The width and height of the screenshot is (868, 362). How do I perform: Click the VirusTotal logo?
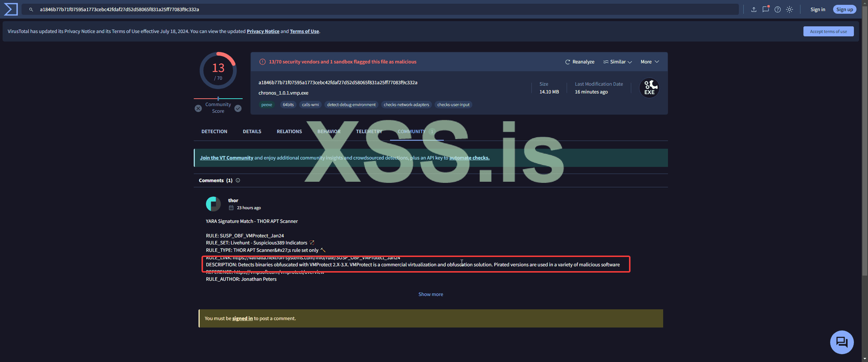tap(11, 9)
